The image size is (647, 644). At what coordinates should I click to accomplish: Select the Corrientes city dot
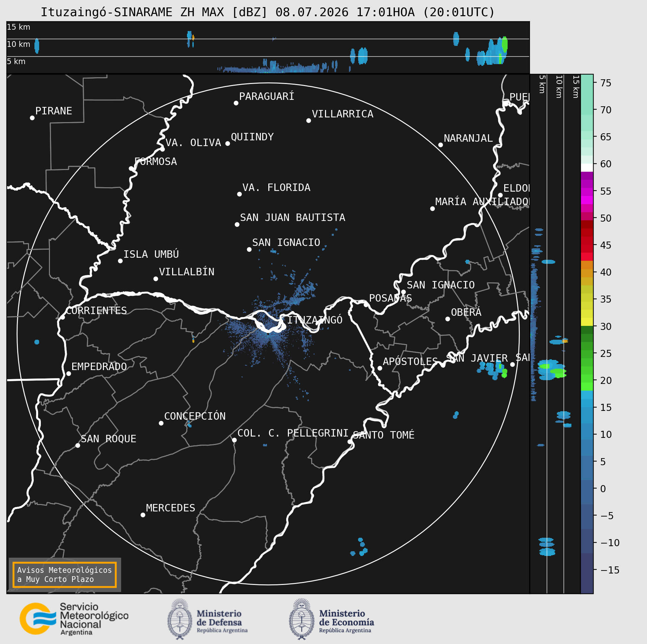pos(62,317)
